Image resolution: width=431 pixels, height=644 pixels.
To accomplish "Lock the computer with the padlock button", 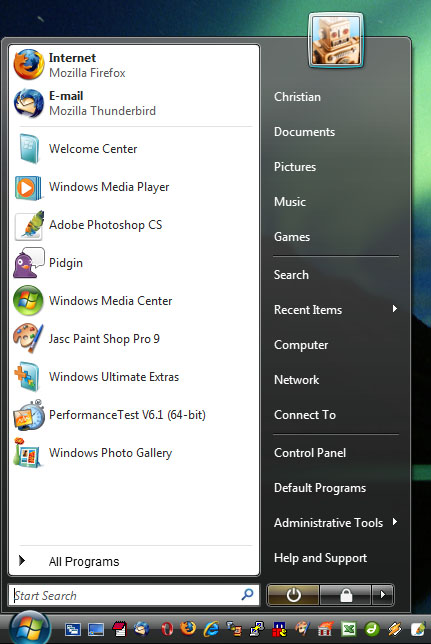I will [346, 594].
